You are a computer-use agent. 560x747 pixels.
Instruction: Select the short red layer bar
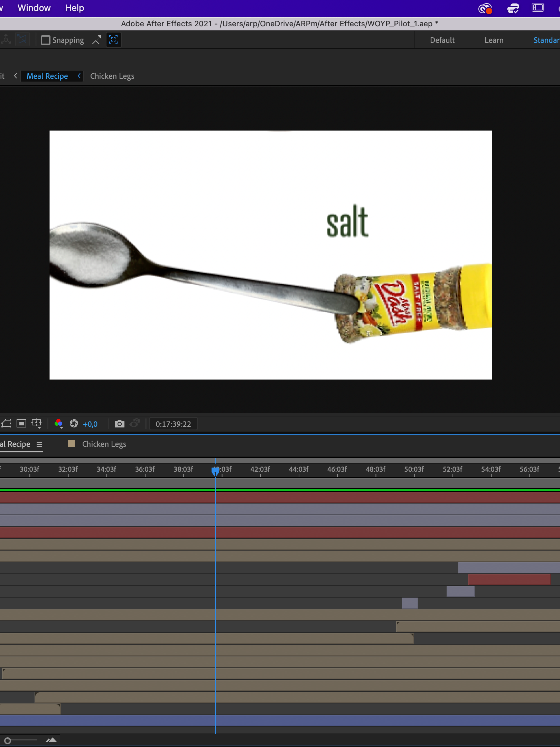click(509, 579)
